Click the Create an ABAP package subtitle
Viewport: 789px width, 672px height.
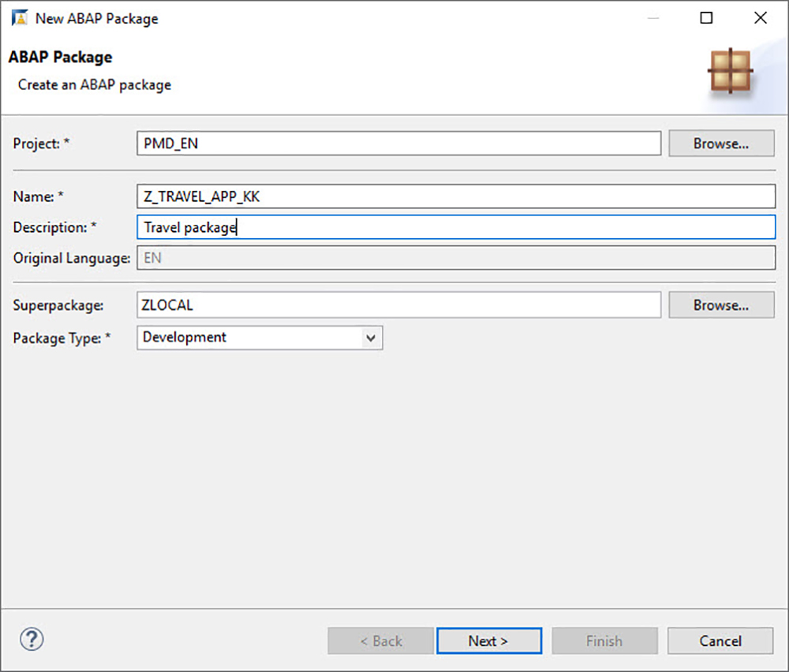pyautogui.click(x=93, y=84)
